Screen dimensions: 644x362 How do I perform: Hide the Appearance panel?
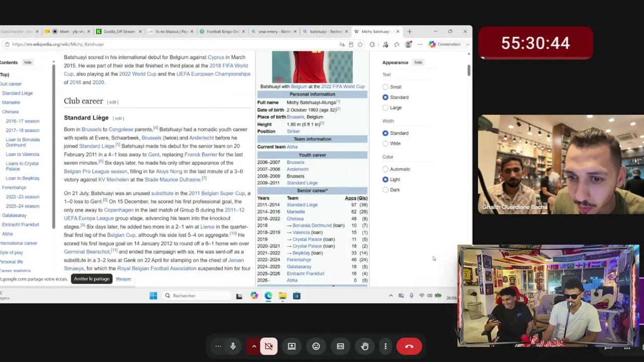click(418, 62)
